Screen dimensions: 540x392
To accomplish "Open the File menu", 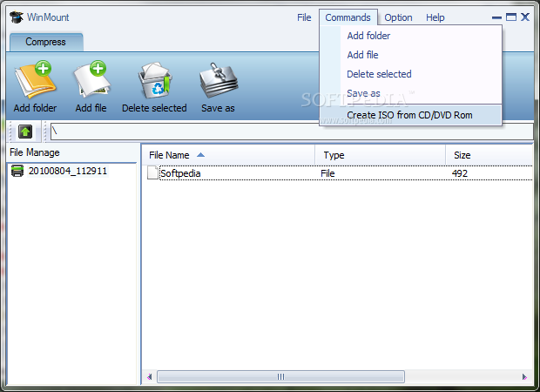I will point(304,17).
